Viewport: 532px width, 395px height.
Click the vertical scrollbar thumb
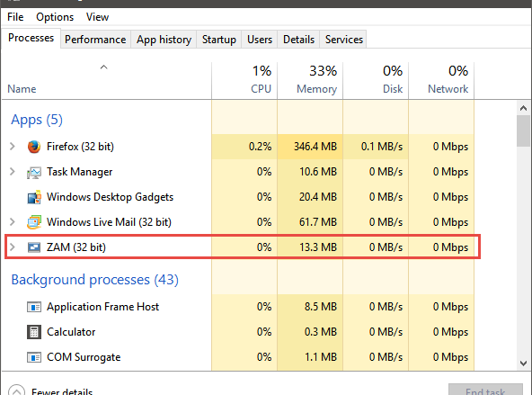click(523, 130)
